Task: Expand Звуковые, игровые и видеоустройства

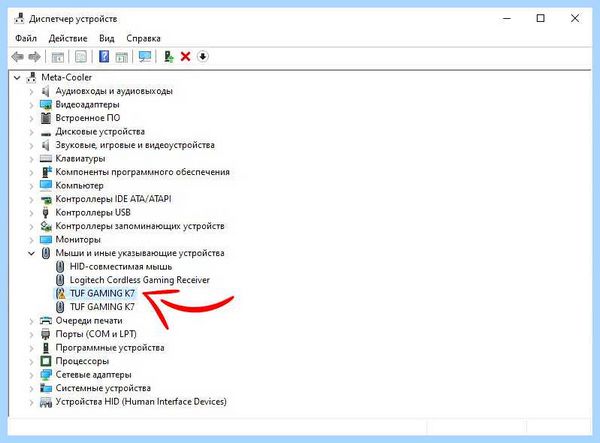Action: tap(31, 145)
